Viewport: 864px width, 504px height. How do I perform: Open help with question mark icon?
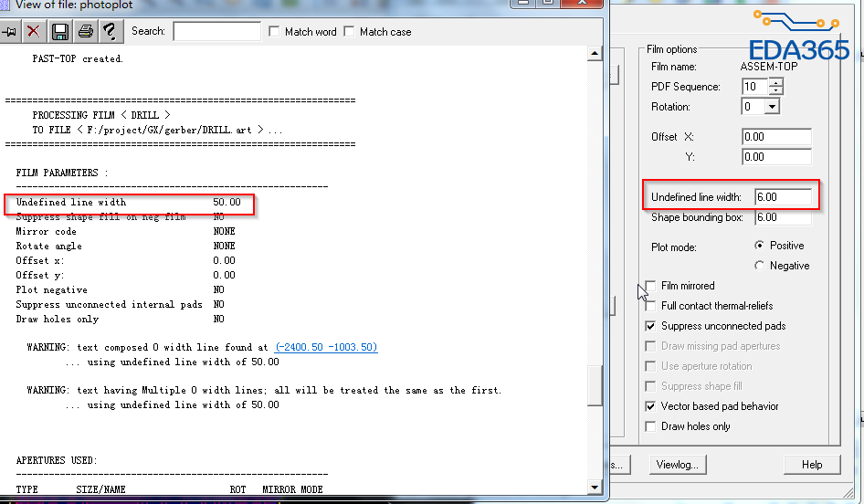tap(110, 31)
